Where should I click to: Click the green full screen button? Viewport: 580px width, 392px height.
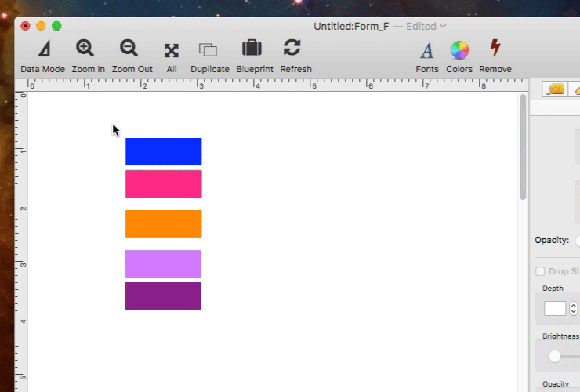[x=56, y=26]
